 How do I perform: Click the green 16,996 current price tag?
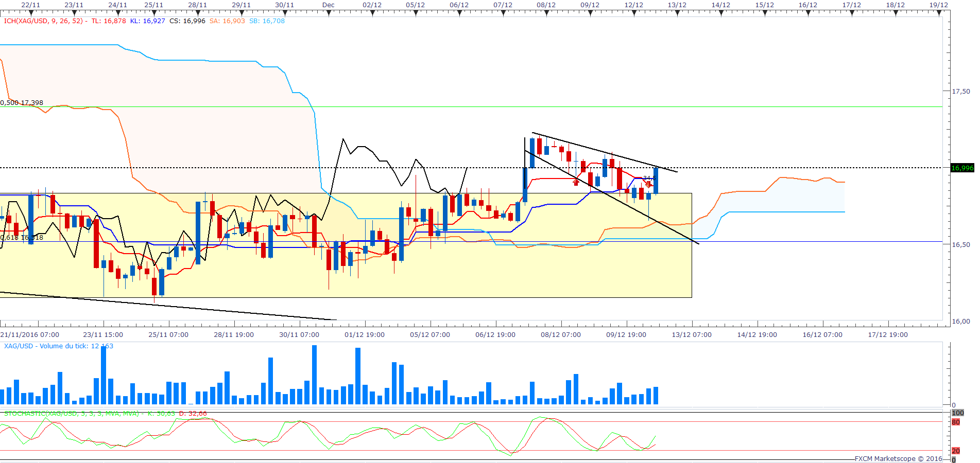(x=962, y=168)
